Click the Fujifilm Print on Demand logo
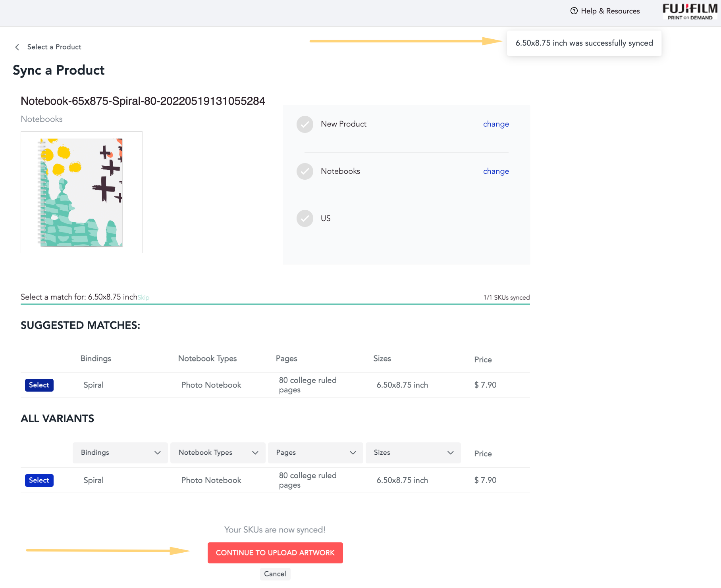 point(690,12)
